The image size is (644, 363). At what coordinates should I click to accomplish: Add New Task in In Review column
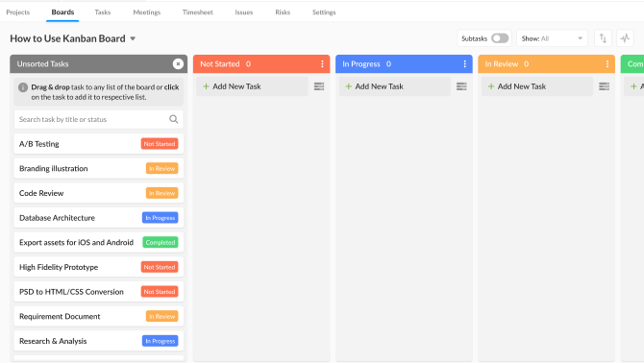click(x=537, y=86)
